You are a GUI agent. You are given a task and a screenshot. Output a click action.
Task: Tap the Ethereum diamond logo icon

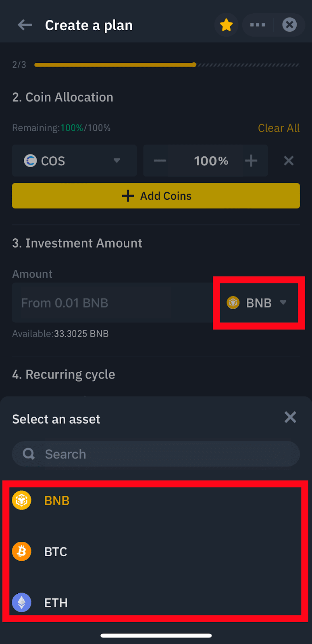point(22,603)
